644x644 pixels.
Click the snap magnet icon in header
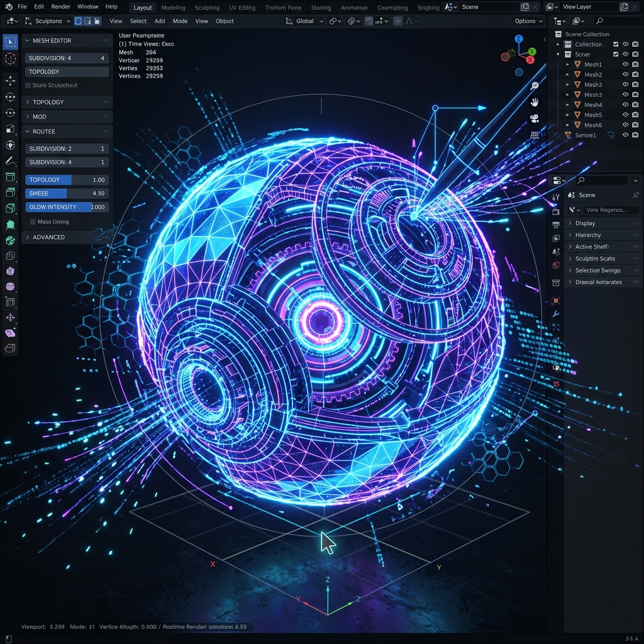click(369, 21)
